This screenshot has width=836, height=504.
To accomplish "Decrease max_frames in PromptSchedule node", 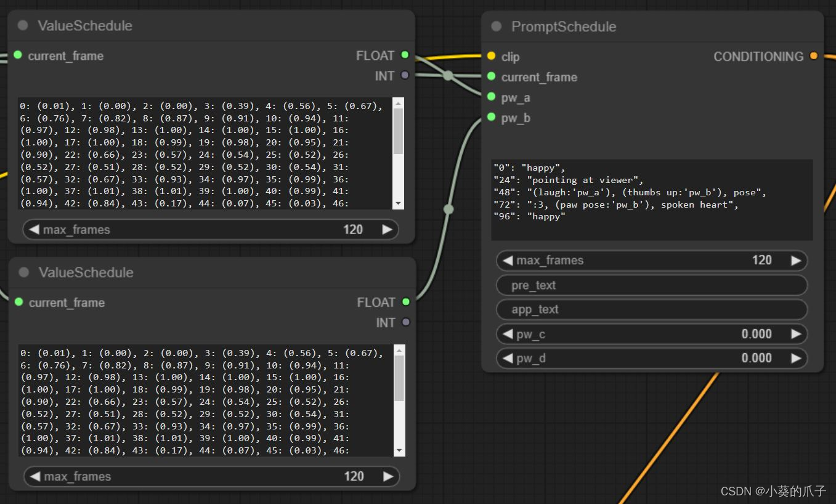I will click(508, 261).
